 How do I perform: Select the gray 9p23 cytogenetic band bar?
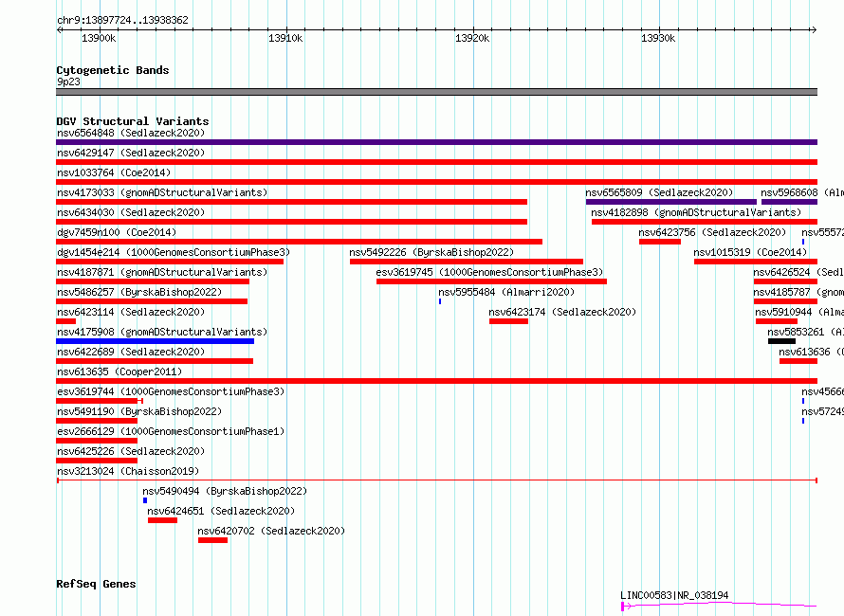436,92
